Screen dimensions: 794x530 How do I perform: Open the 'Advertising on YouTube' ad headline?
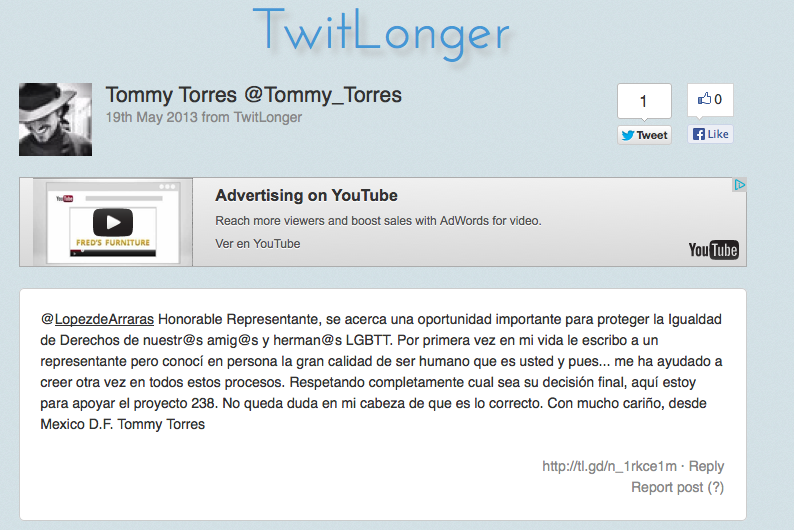click(306, 196)
